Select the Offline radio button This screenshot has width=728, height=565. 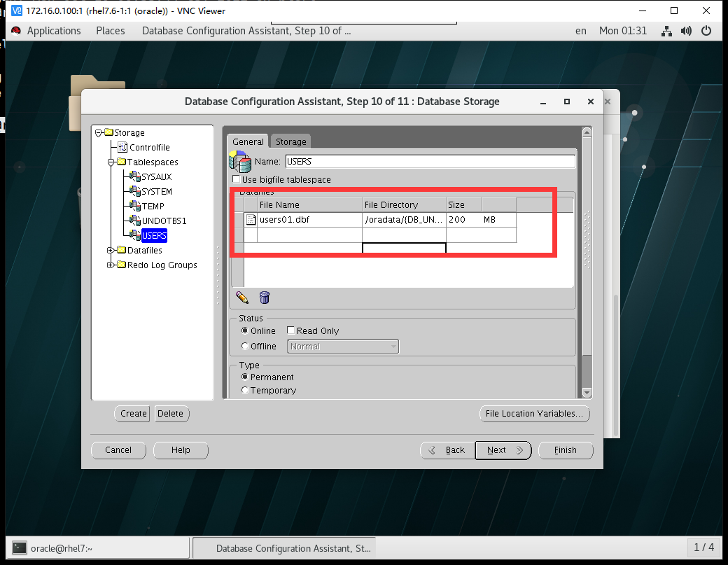(244, 346)
